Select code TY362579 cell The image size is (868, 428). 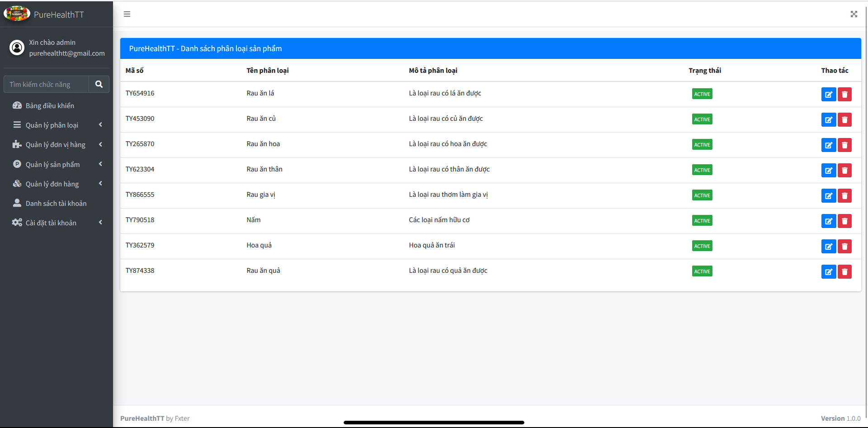140,245
